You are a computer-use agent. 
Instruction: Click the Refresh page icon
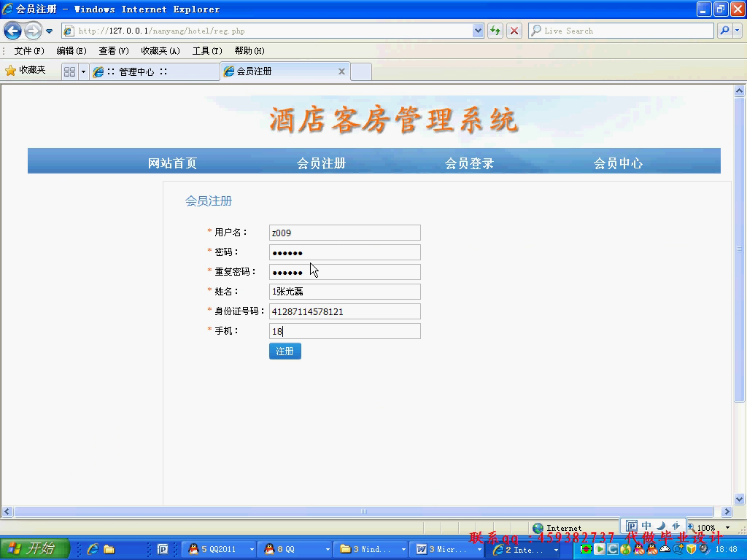tap(495, 31)
